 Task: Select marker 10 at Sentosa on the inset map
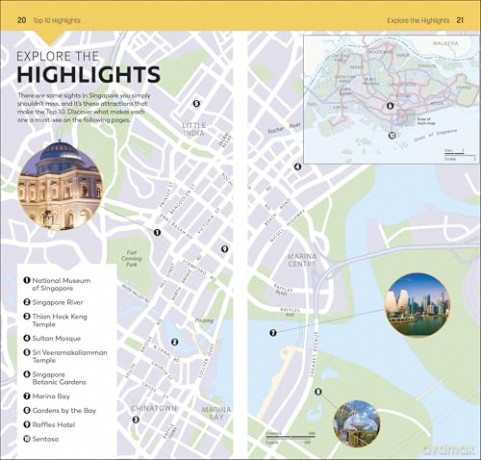tap(392, 135)
